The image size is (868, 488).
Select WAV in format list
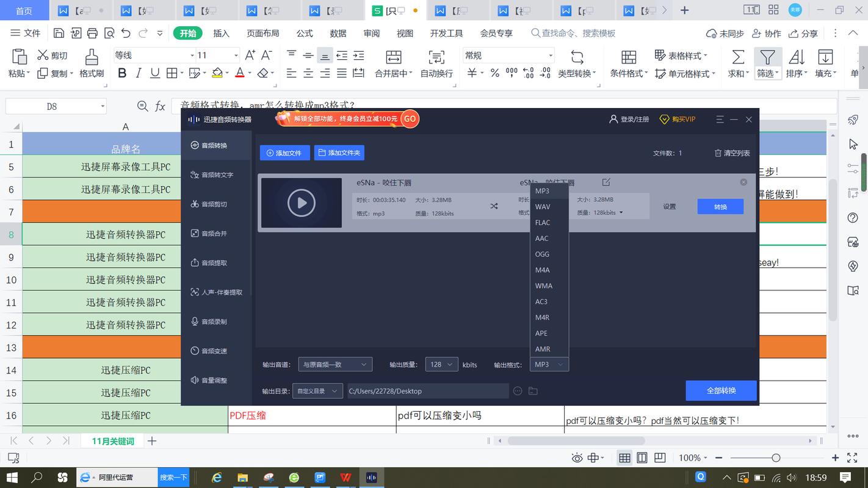549,207
